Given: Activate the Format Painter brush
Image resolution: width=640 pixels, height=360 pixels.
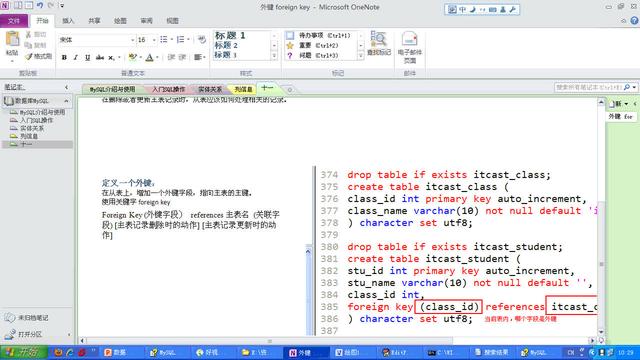Looking at the screenshot, I should pyautogui.click(x=29, y=56).
